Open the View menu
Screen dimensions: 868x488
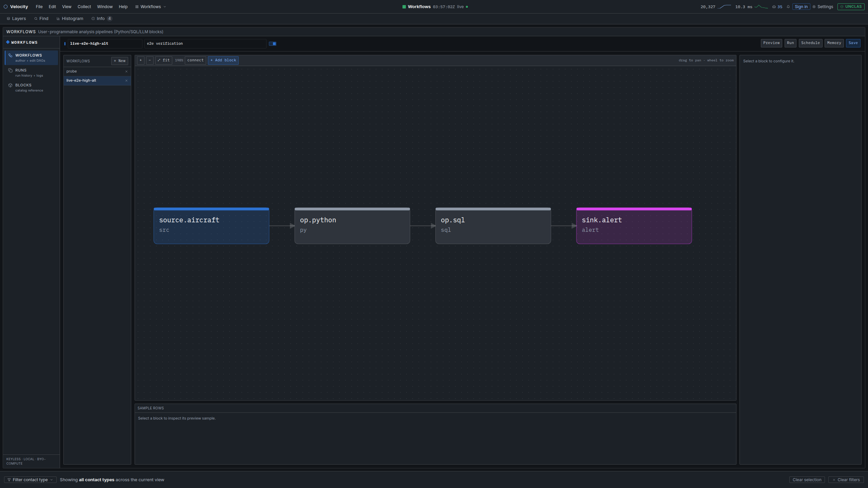pos(67,7)
